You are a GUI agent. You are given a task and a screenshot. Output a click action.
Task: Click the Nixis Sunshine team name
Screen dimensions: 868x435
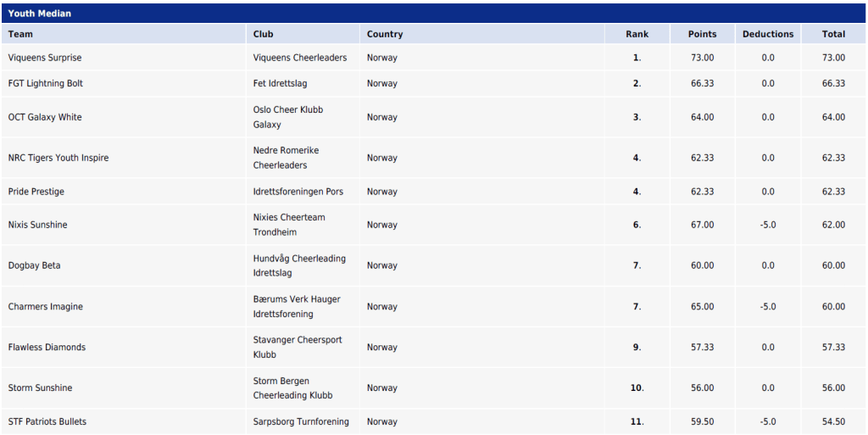pos(38,225)
